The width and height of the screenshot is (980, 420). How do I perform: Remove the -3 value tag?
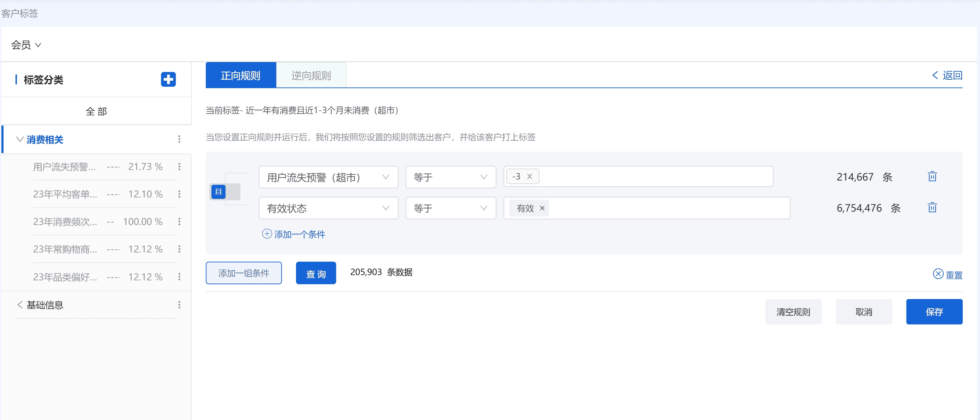click(530, 176)
